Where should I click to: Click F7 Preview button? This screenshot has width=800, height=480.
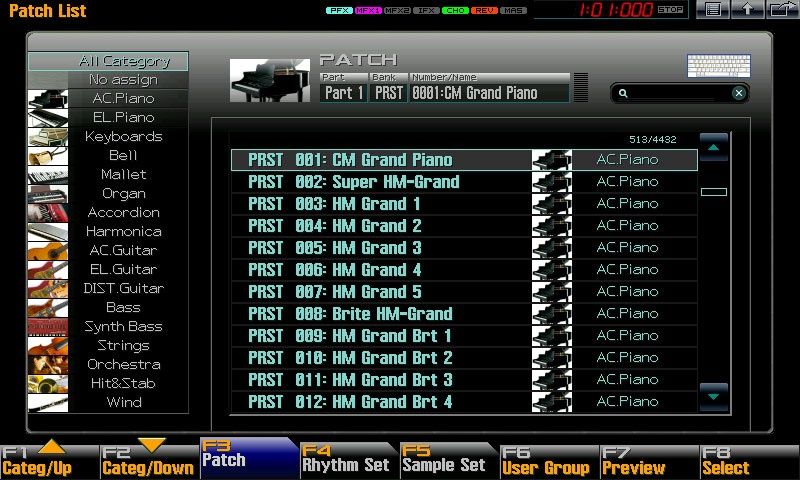649,461
